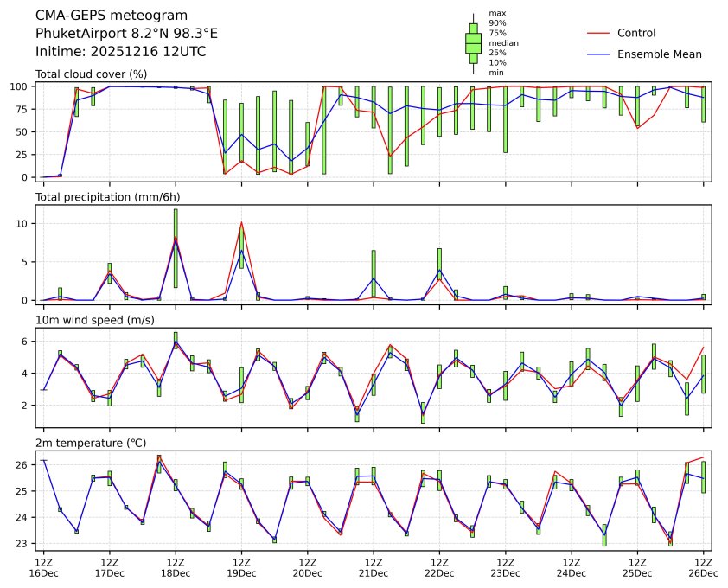728x588 pixels.
Task: Click the max label in boxplot legend
Action: (x=497, y=13)
